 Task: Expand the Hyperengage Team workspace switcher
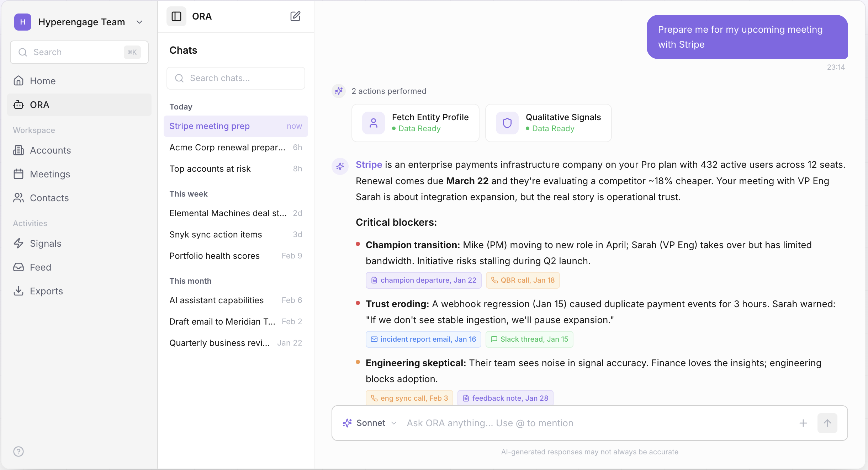click(139, 22)
